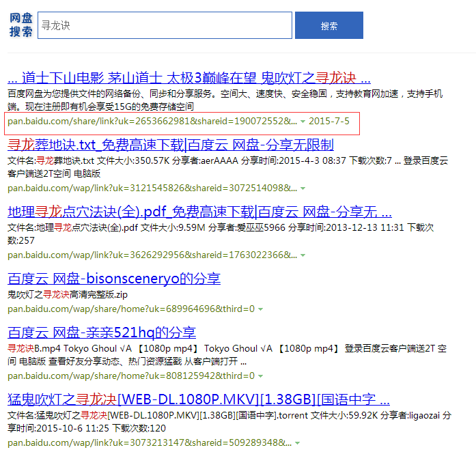Expand dropdown arrow after uk=3121545826 URL
This screenshot has height=452, width=476.
[303, 188]
